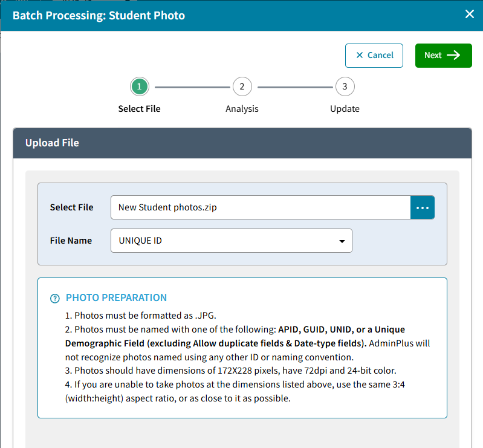Click the Next button
This screenshot has width=483, height=448.
[443, 56]
